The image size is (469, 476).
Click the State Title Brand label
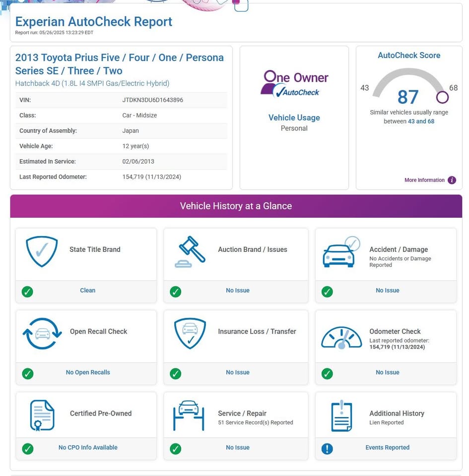95,249
